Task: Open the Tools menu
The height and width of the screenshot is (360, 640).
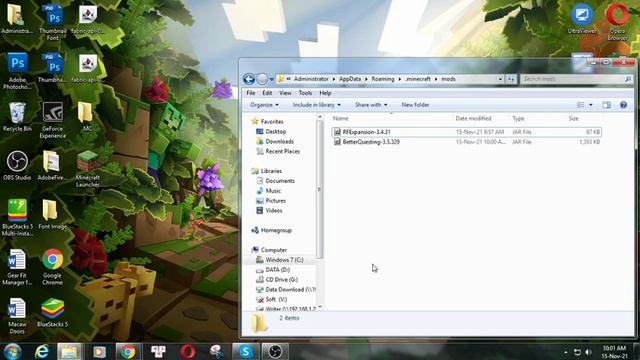Action: (305, 93)
